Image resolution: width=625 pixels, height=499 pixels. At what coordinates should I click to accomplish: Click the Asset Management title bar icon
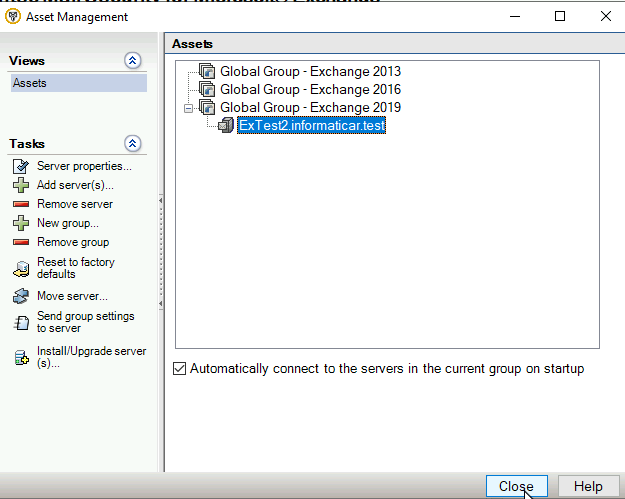click(13, 17)
